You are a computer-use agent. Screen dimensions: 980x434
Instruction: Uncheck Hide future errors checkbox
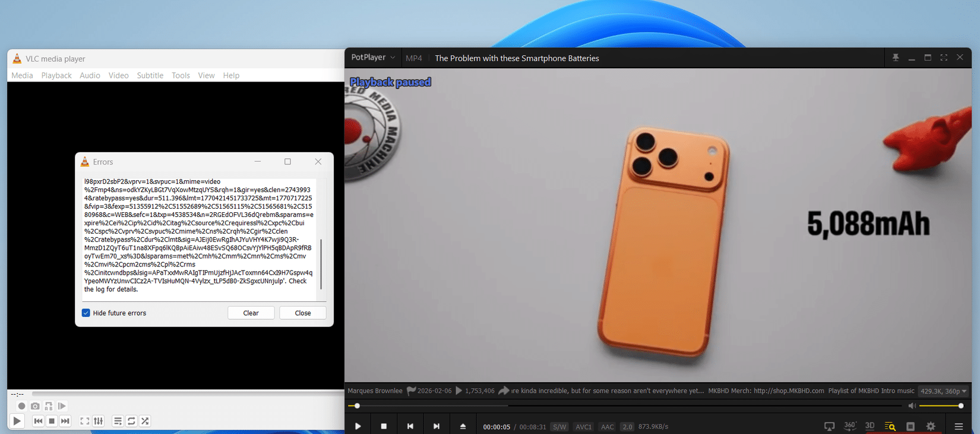pos(86,313)
